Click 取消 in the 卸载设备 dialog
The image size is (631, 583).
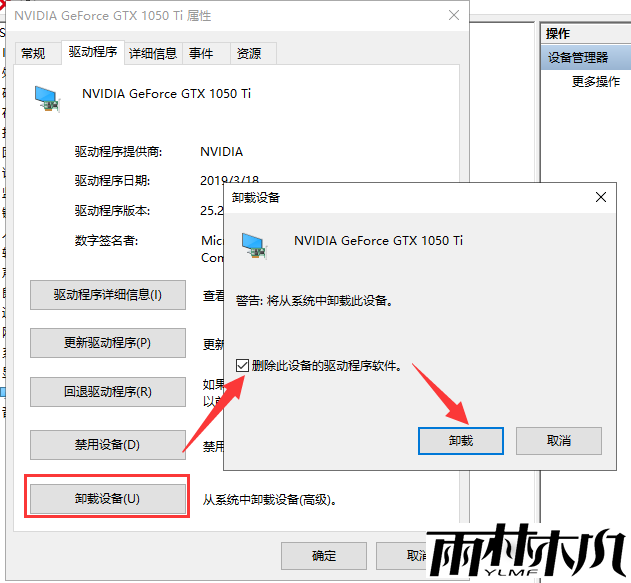559,441
